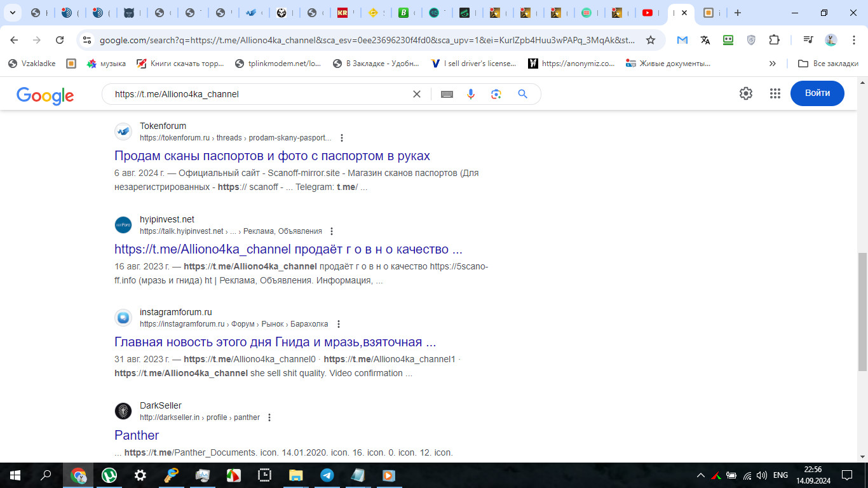Open the Chrome profile avatar
The height and width of the screenshot is (488, 868).
[831, 40]
